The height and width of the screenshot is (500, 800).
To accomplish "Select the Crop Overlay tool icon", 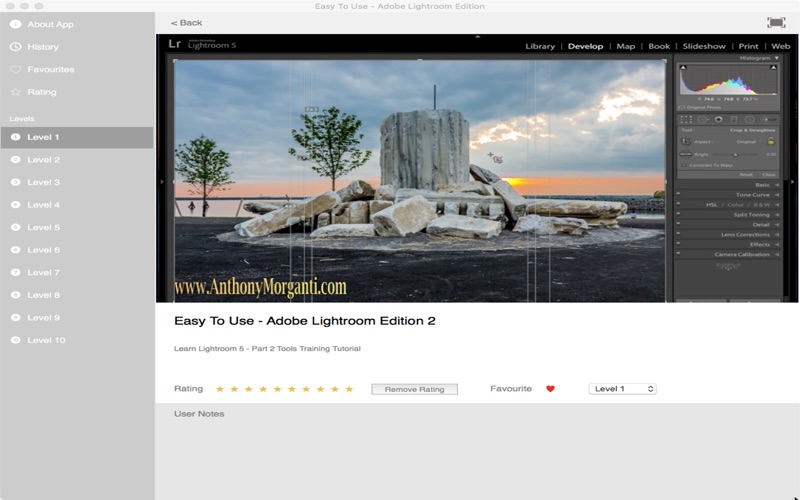I will (x=686, y=119).
